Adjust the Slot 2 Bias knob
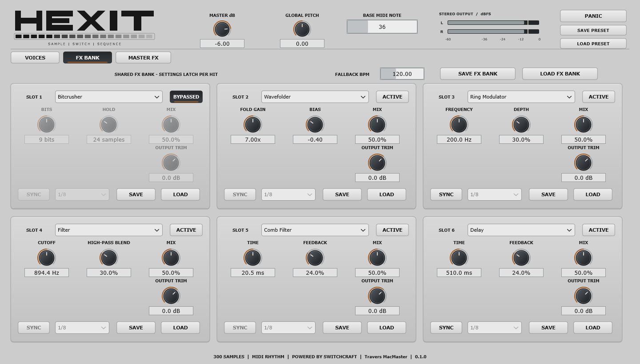The height and width of the screenshot is (364, 640). pyautogui.click(x=315, y=125)
